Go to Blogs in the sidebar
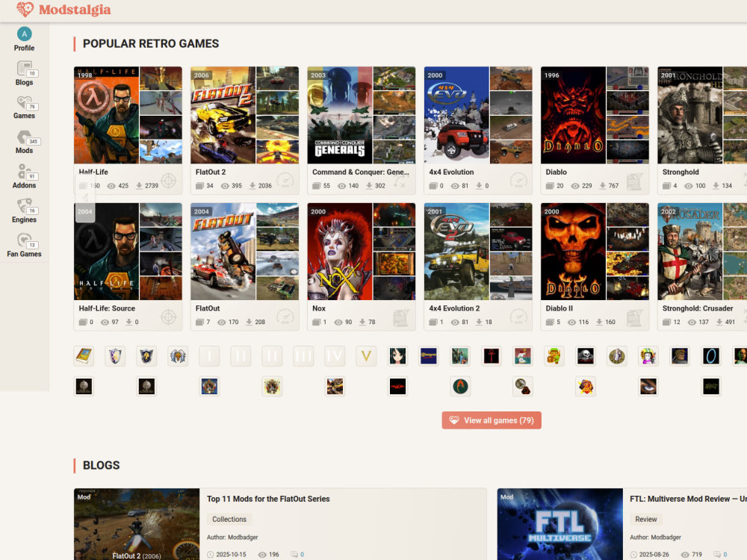The height and width of the screenshot is (560, 747). 25,74
